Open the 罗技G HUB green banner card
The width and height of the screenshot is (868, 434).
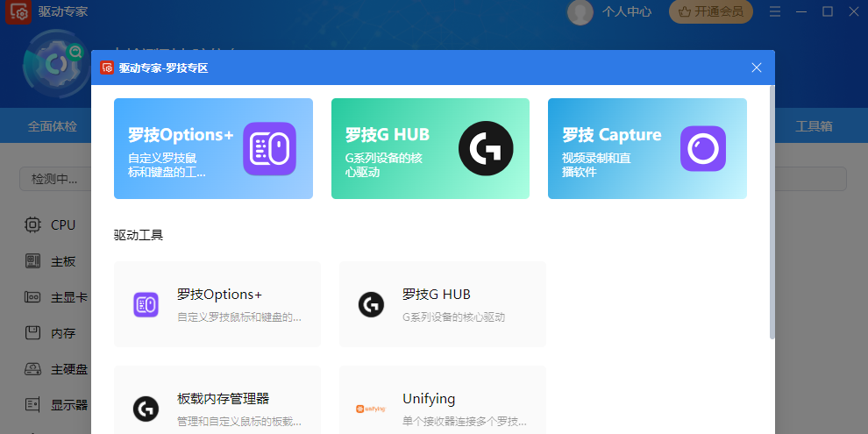click(x=430, y=148)
